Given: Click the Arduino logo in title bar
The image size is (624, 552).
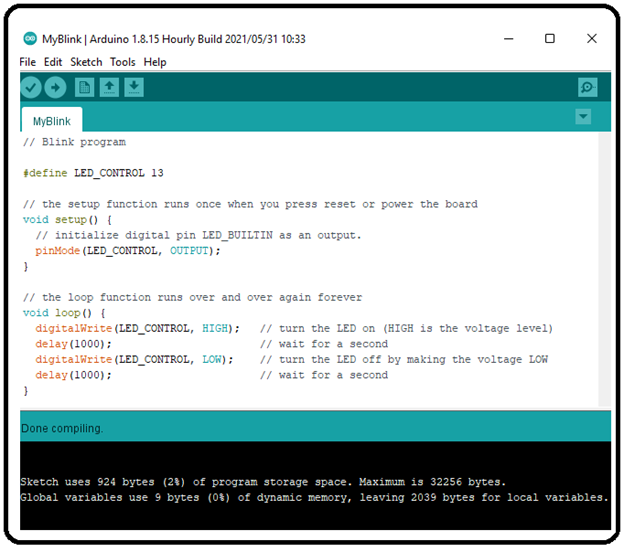Looking at the screenshot, I should tap(29, 39).
